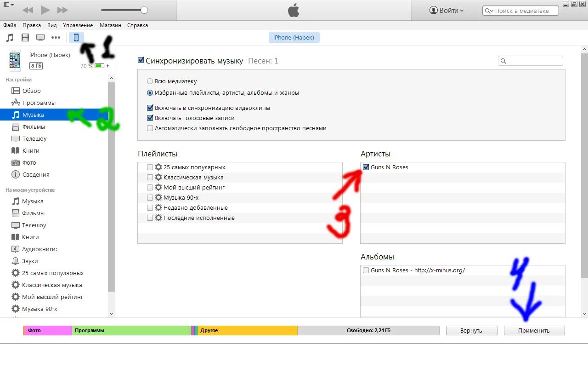
Task: Check album Guns N Roses - http://x-minus.org/
Action: pos(366,270)
